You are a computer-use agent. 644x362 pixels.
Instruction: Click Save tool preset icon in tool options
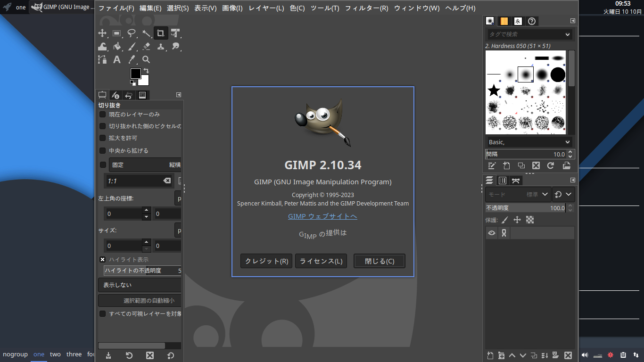click(x=108, y=355)
